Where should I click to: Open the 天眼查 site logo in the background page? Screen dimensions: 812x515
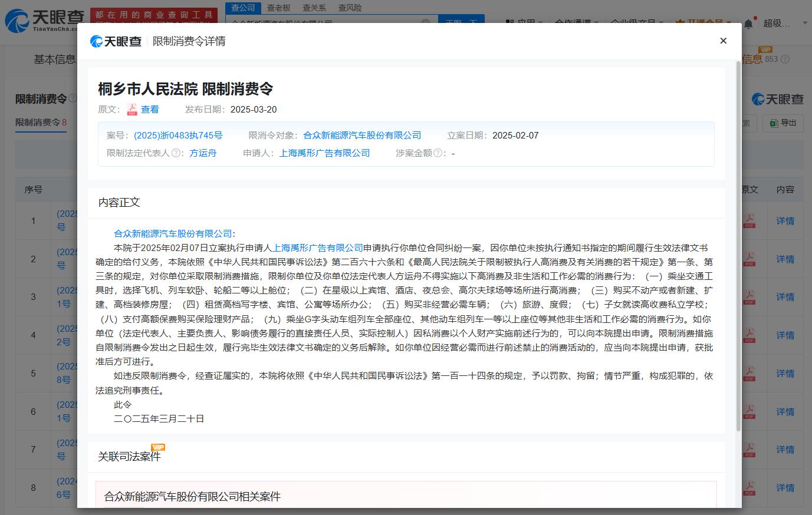(44, 20)
